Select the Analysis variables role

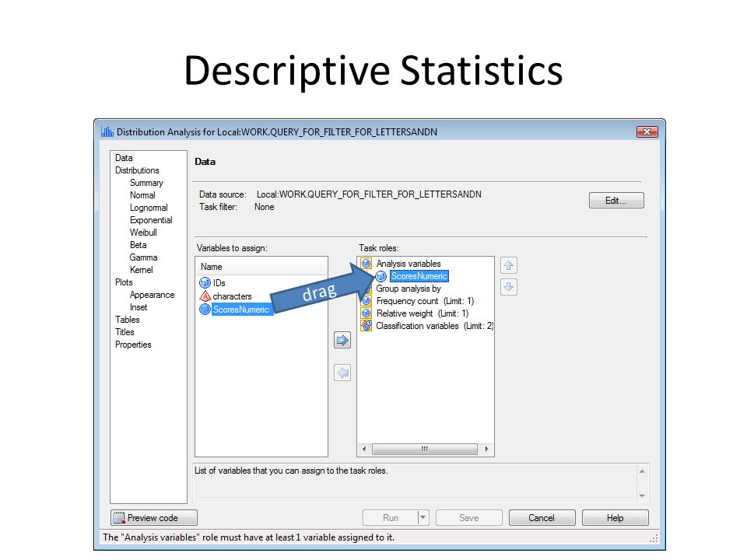pyautogui.click(x=409, y=264)
